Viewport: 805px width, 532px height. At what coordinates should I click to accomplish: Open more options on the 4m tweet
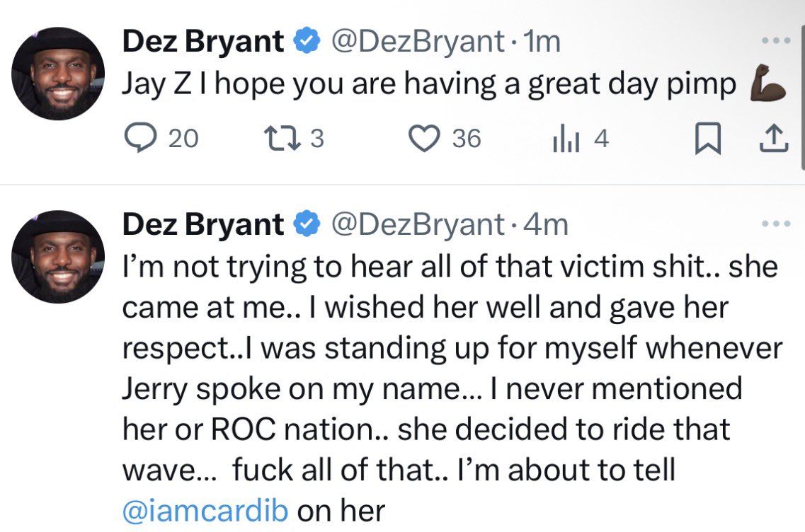(776, 224)
